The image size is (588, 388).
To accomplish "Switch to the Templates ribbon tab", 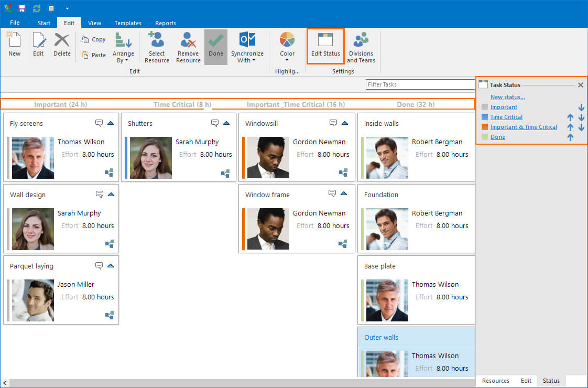I will click(x=128, y=23).
